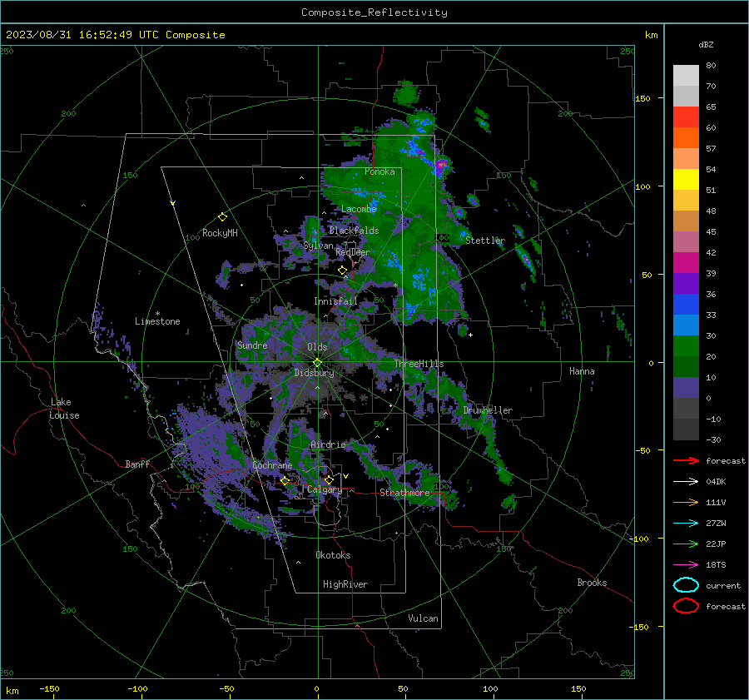Click the slate swatch between 10 and 0 dBZ
The height and width of the screenshot is (700, 749).
coord(686,388)
